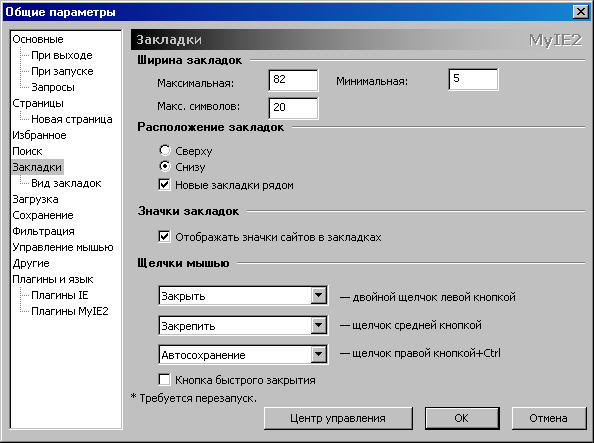Click the "Макс. символов" input field
This screenshot has height=443, width=594.
click(x=293, y=108)
